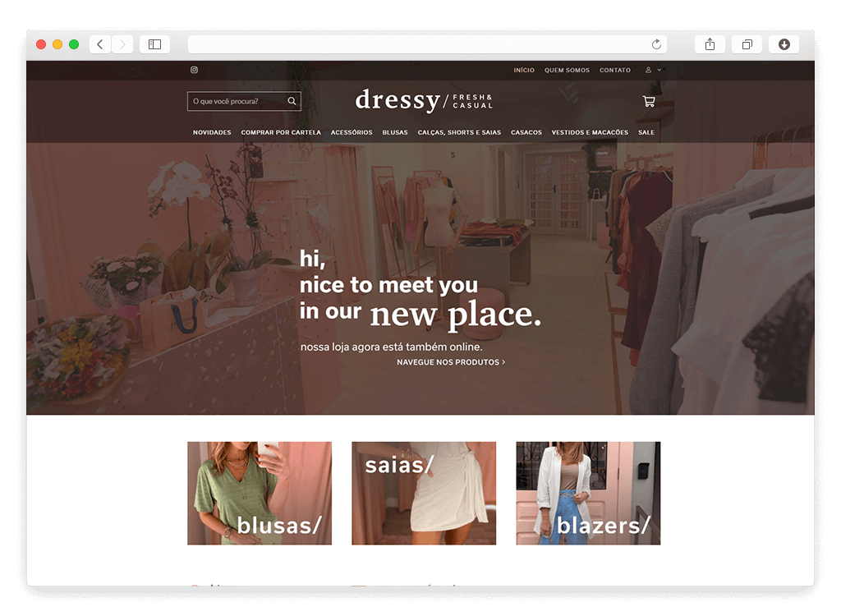Click the browser forward arrow
This screenshot has width=841, height=616.
122,44
